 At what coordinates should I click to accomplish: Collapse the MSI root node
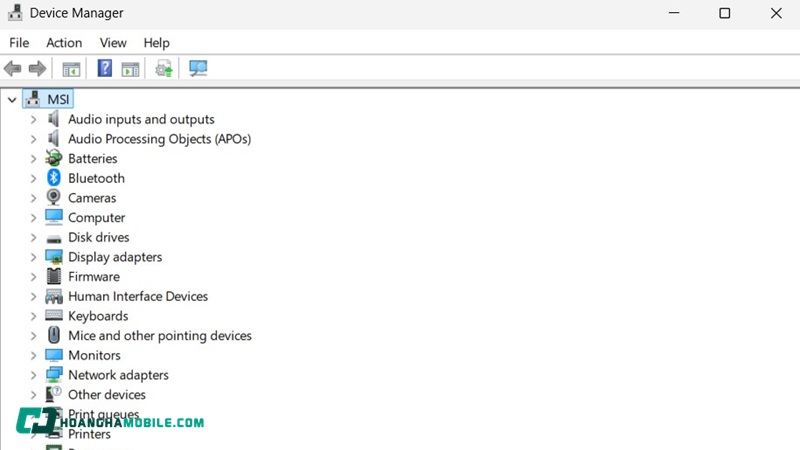click(12, 100)
